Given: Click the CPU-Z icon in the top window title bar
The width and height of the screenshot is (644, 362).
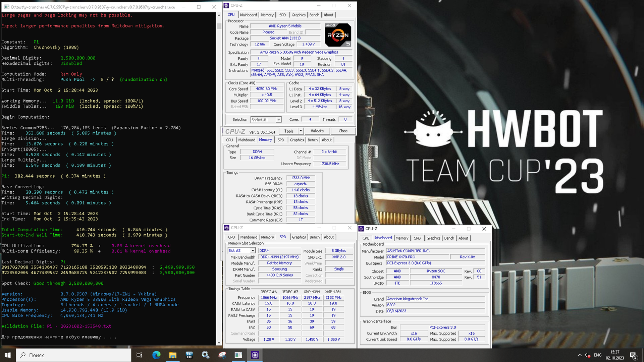Looking at the screenshot, I should tap(226, 5).
